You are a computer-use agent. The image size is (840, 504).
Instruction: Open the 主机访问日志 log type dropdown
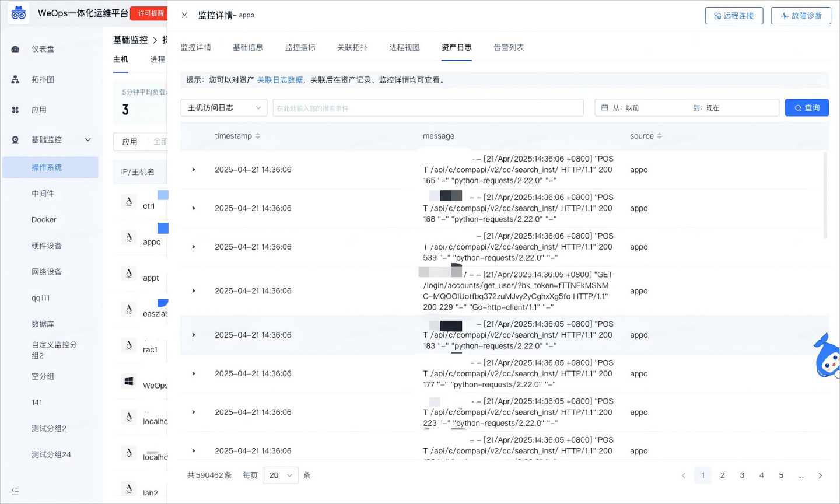(x=223, y=107)
